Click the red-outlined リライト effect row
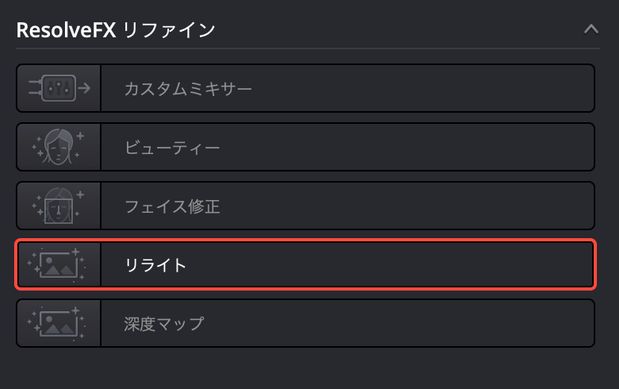 [306, 265]
